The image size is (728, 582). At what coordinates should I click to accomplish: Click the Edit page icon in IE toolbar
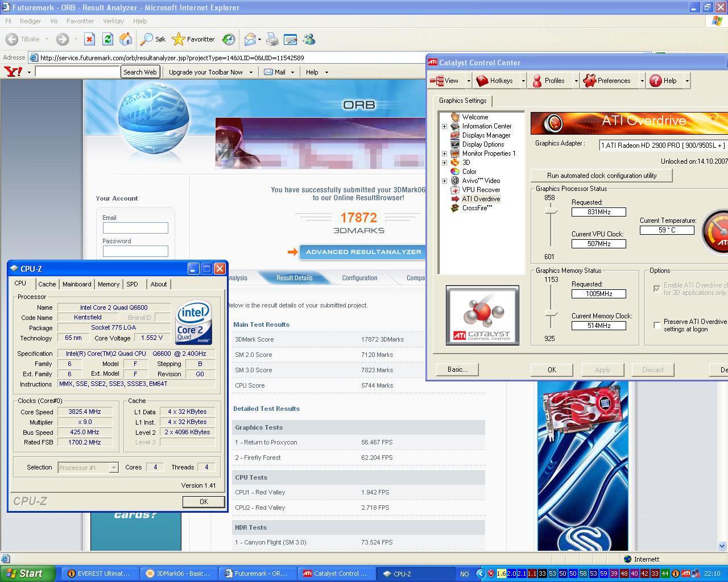[x=291, y=39]
